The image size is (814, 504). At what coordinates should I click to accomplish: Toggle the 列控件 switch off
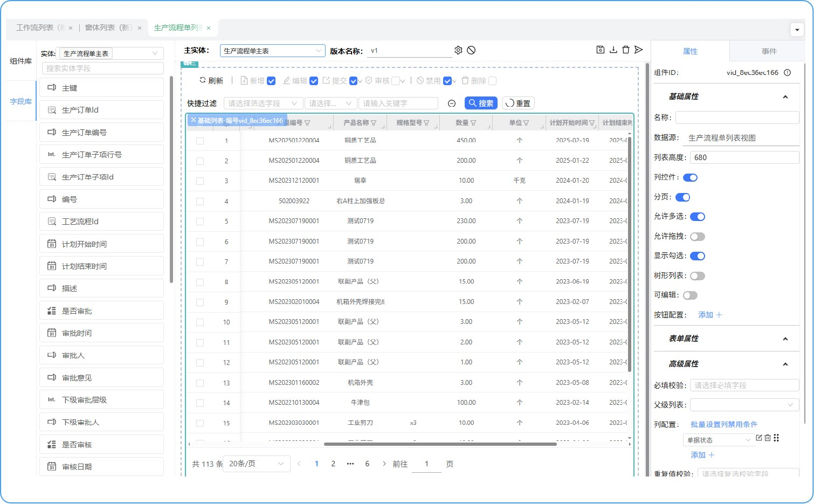pos(691,177)
